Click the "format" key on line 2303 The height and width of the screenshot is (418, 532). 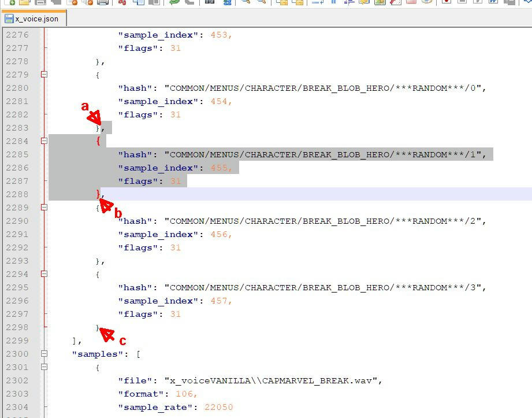[141, 394]
